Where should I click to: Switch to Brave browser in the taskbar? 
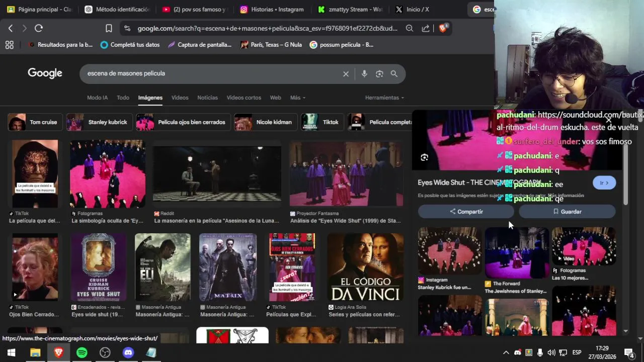pyautogui.click(x=58, y=352)
